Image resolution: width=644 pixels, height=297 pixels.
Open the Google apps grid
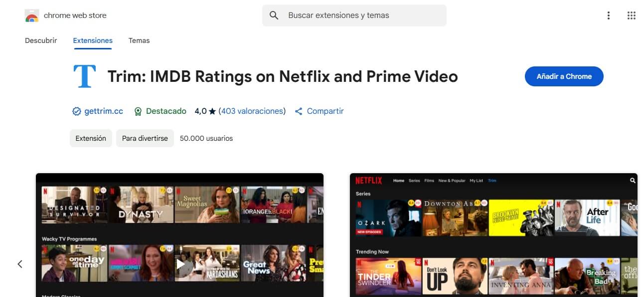click(631, 15)
